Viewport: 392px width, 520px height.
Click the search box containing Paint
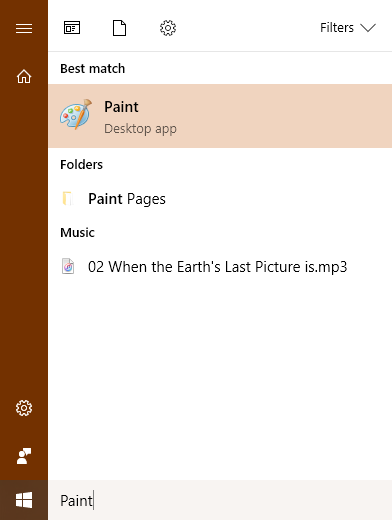(x=220, y=500)
